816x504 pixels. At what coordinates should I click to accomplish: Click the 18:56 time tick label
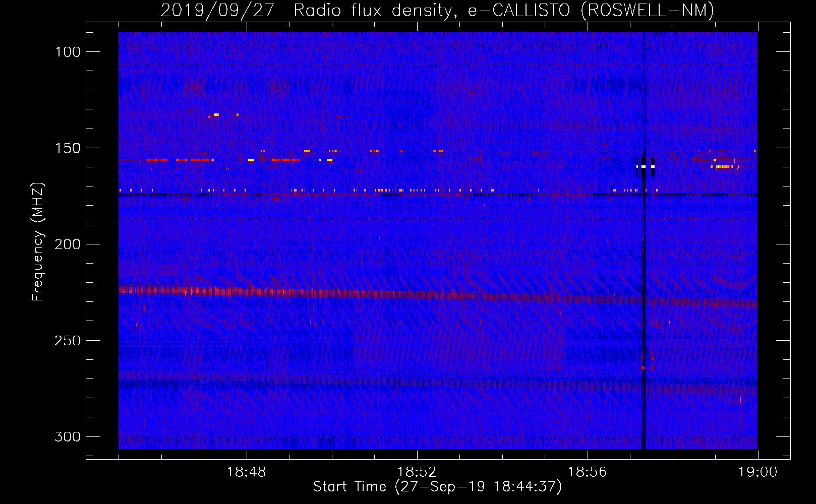587,472
